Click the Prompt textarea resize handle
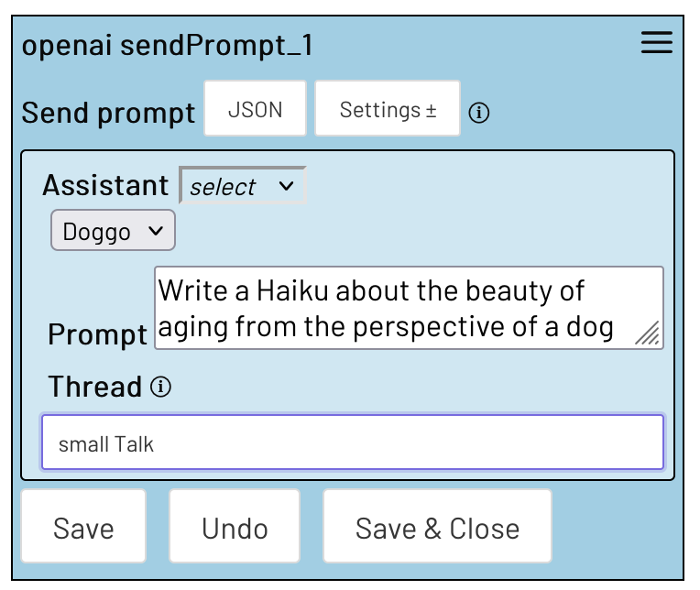 649,335
